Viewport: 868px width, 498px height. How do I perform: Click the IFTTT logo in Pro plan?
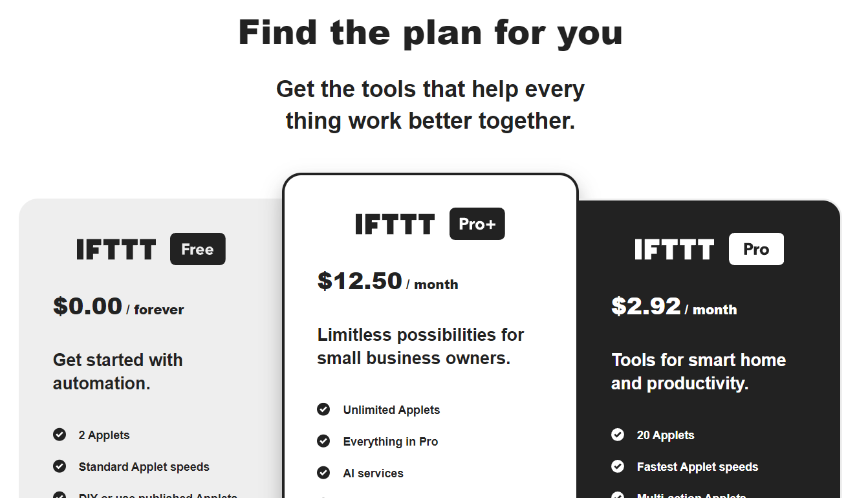pyautogui.click(x=675, y=250)
